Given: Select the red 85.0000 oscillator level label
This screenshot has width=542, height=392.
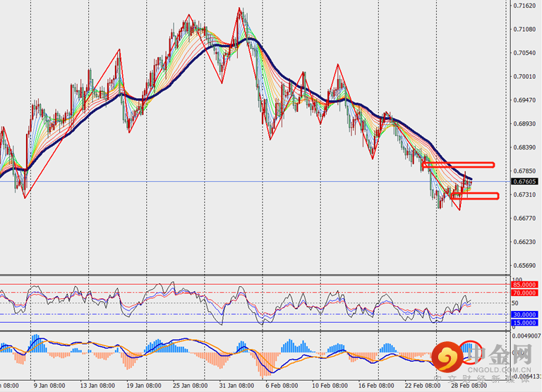Looking at the screenshot, I should click(x=524, y=285).
